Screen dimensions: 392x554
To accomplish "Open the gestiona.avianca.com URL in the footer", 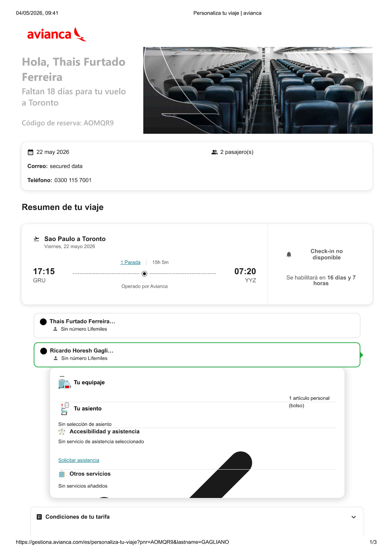I will pos(122,542).
